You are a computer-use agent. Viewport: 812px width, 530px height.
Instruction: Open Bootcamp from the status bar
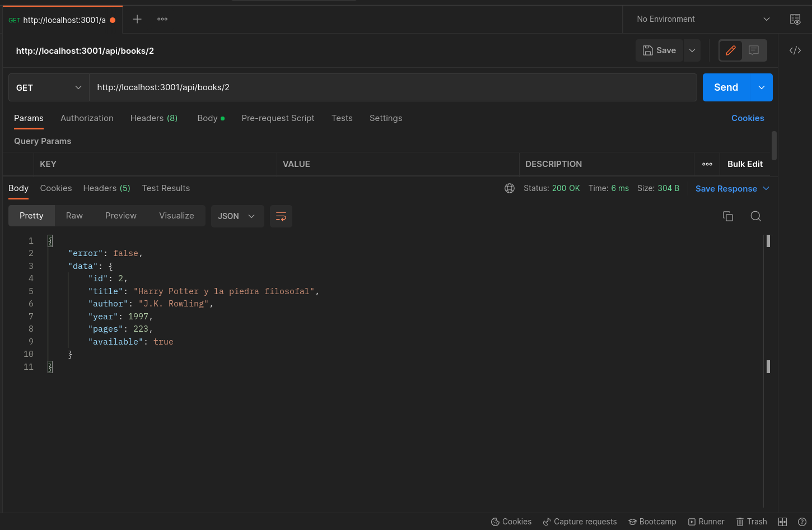[652, 522]
